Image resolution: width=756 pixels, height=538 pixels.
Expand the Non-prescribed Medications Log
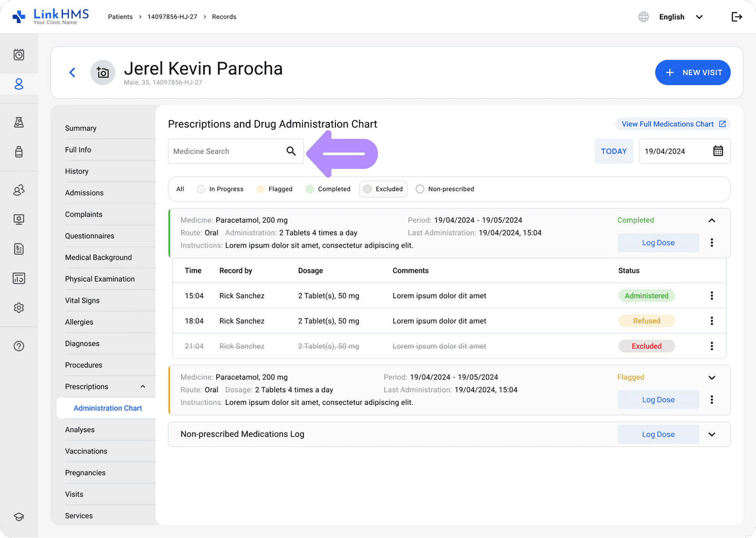coord(712,435)
